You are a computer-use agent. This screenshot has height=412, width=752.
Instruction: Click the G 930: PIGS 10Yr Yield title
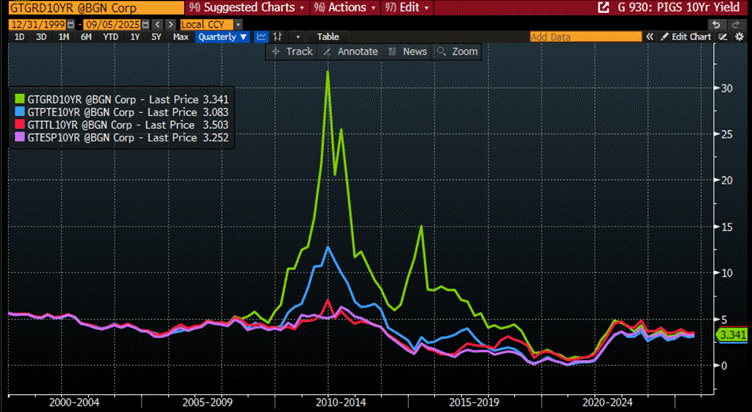pos(679,8)
